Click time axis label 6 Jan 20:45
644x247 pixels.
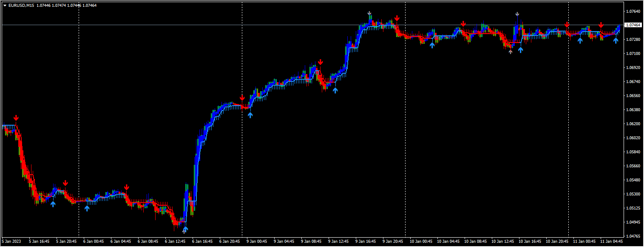tap(230, 241)
